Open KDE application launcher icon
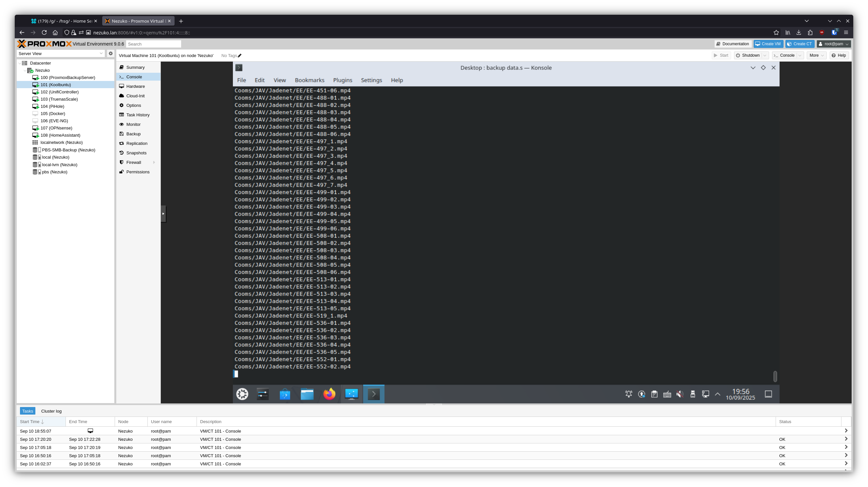 [x=242, y=394]
